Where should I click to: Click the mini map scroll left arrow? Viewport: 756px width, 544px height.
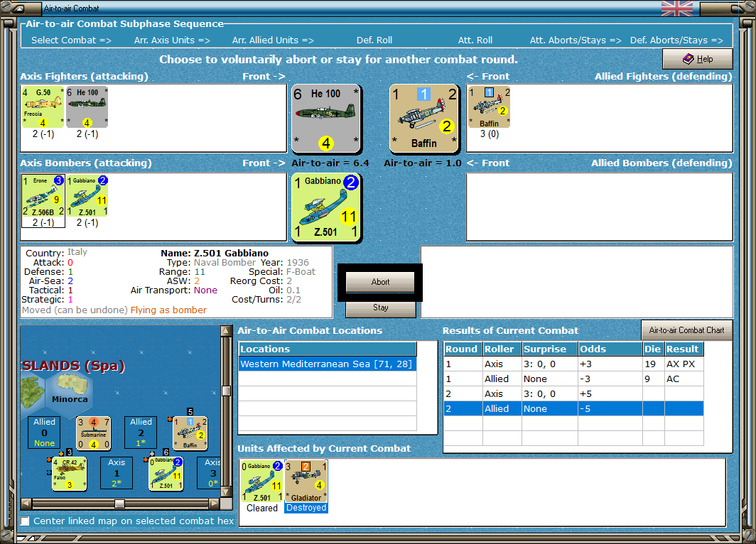pos(26,503)
